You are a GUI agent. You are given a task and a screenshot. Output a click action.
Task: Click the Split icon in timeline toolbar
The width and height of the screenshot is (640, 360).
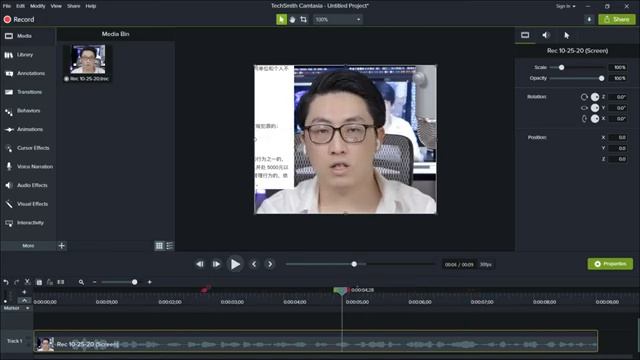[61, 282]
